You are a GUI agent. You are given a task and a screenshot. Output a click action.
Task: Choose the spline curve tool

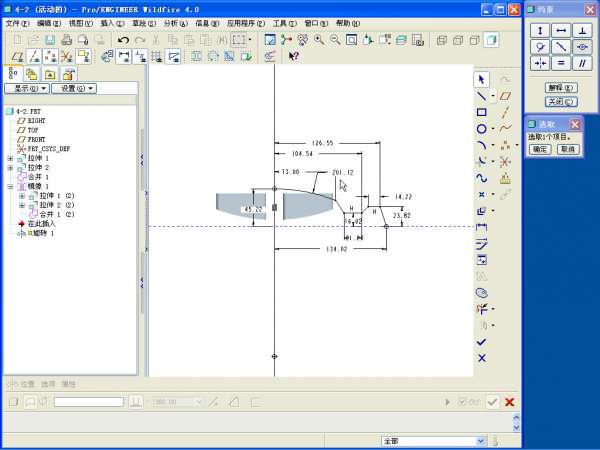point(481,178)
